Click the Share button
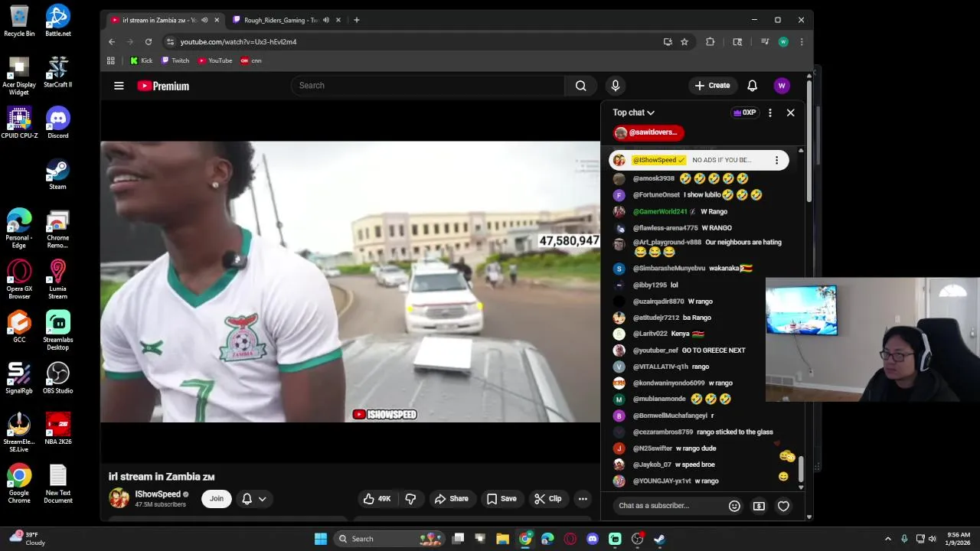Viewport: 980px width, 551px height. tap(451, 499)
